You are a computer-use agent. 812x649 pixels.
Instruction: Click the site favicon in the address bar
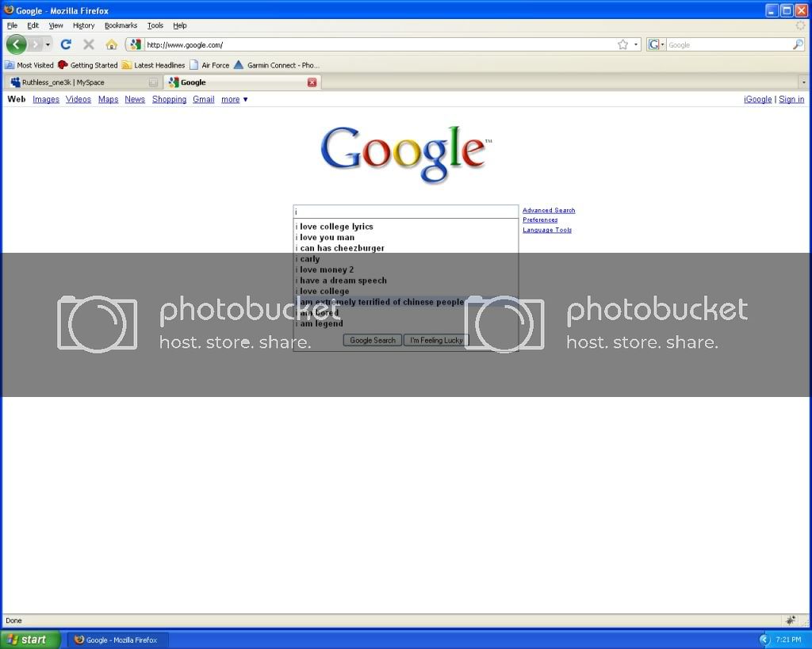coord(135,44)
